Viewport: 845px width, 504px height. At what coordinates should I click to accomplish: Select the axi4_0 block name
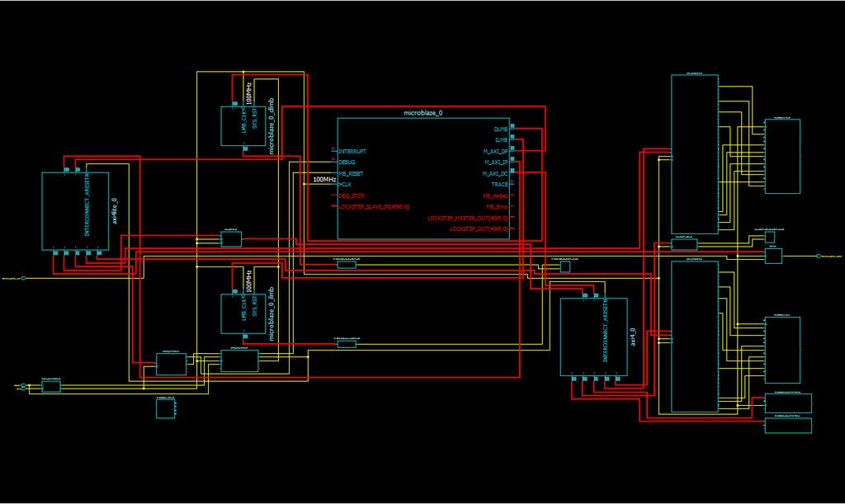[x=633, y=337]
